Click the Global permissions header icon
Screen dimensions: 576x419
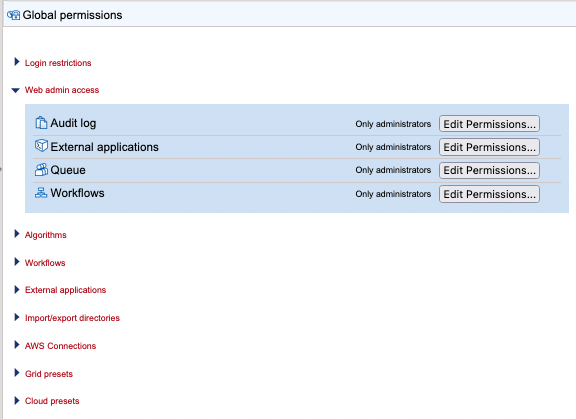pos(14,15)
